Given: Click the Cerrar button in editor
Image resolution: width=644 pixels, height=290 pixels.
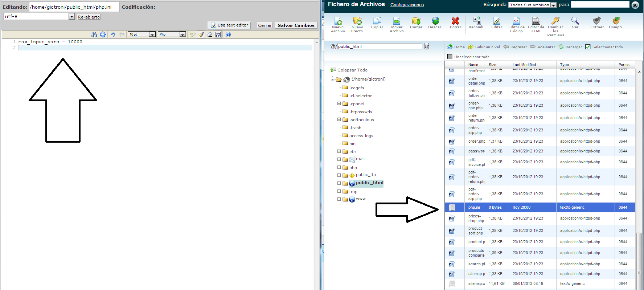Looking at the screenshot, I should 265,25.
